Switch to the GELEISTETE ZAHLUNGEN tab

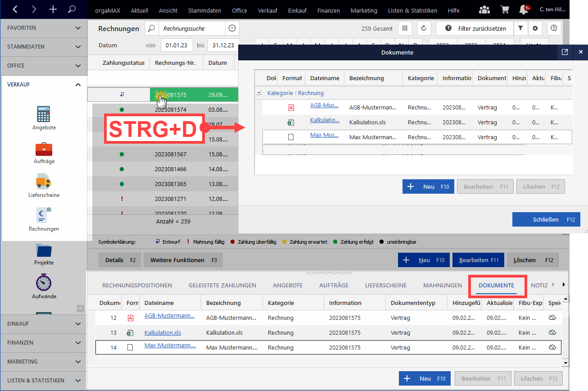(222, 285)
